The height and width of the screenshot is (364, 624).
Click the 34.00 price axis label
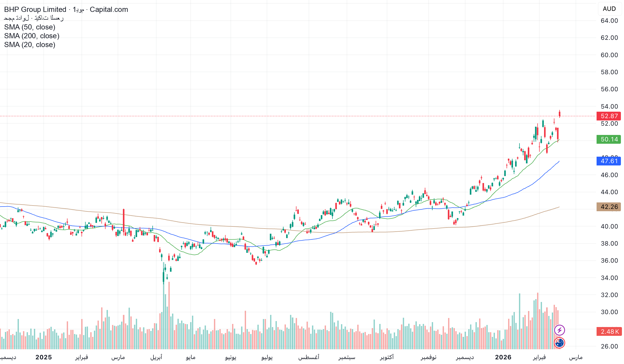pos(609,278)
